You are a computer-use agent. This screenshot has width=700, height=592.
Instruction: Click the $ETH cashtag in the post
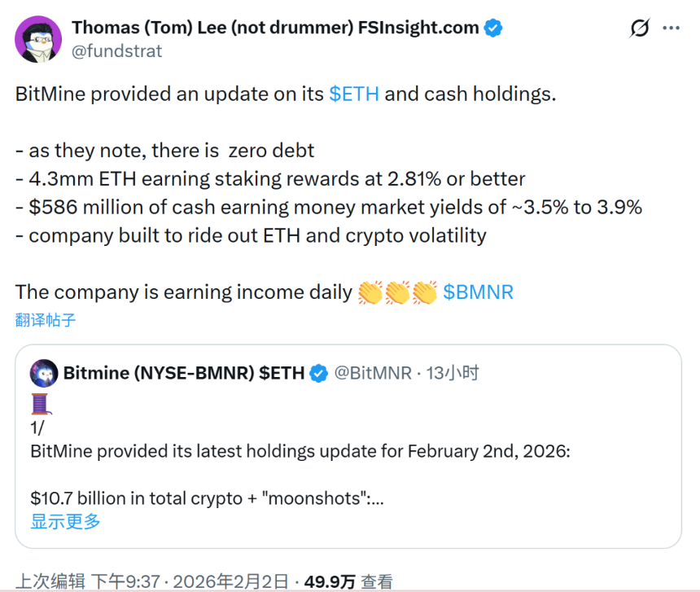click(x=354, y=94)
